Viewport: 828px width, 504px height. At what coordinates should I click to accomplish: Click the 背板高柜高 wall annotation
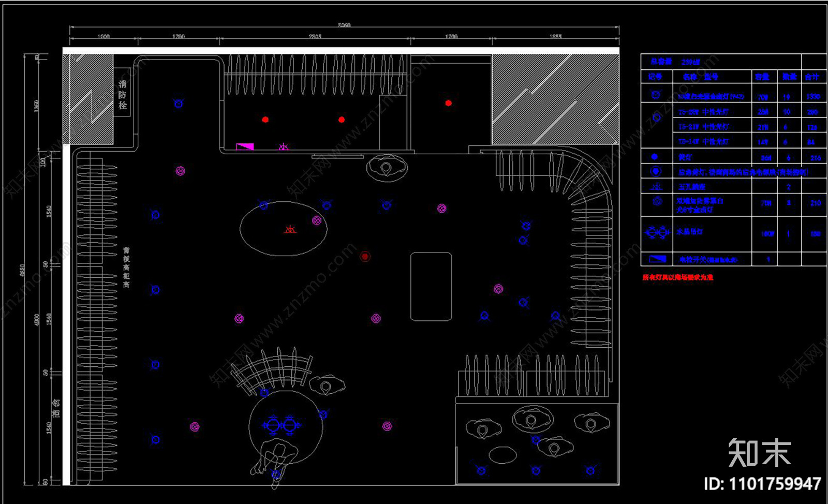[x=126, y=267]
